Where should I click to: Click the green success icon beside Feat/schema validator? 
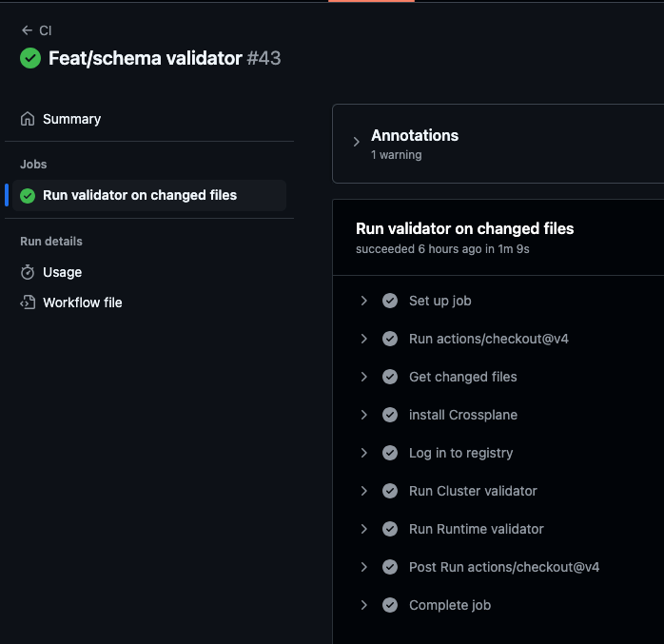click(x=30, y=58)
